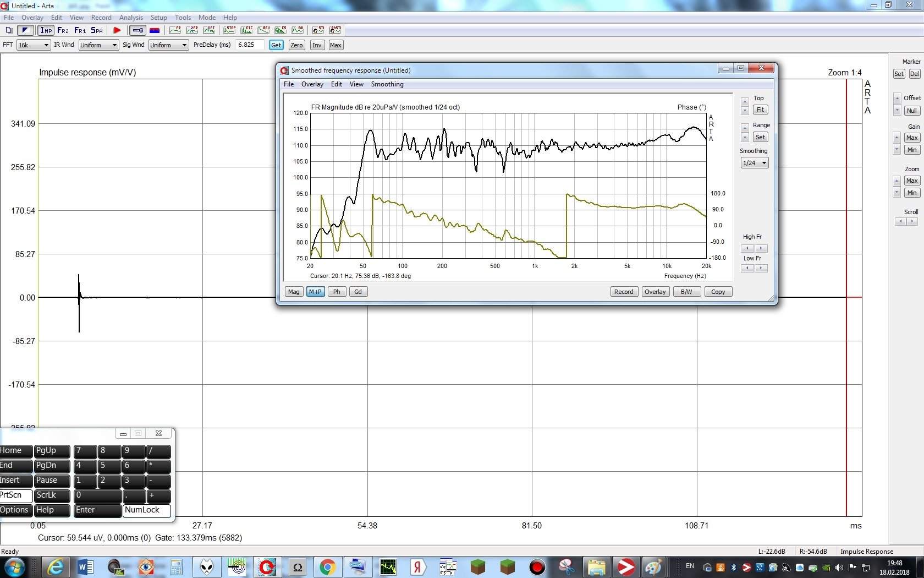924x578 pixels.
Task: Switch to Spa spectrum analyzer mode
Action: [97, 30]
